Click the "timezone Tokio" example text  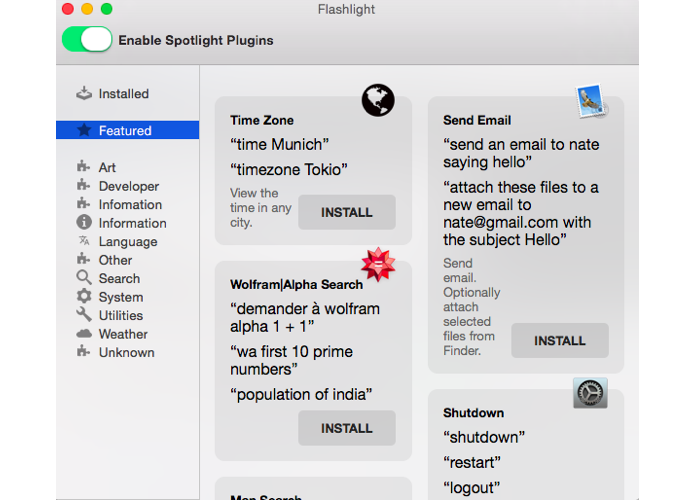pos(289,169)
